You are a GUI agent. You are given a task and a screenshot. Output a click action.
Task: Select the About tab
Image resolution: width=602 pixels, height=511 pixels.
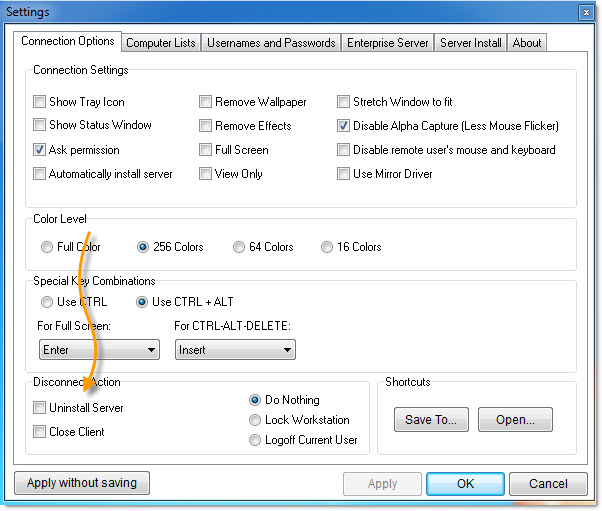tap(527, 43)
